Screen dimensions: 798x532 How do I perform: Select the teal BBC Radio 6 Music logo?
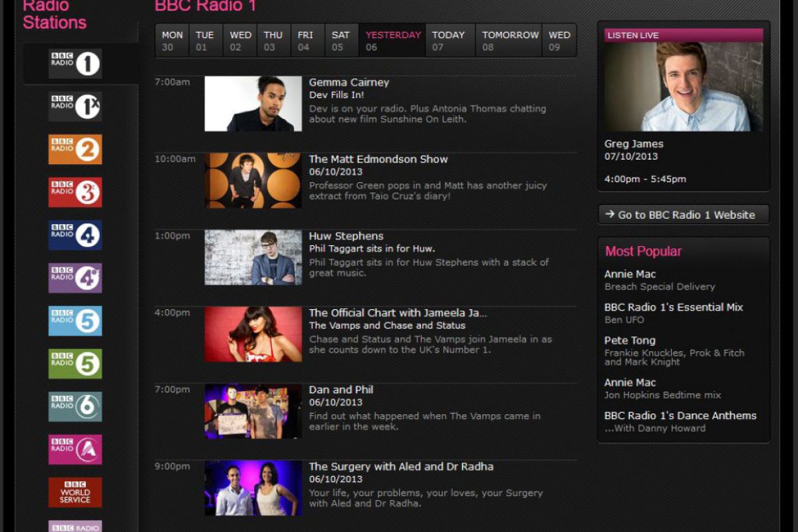point(75,407)
